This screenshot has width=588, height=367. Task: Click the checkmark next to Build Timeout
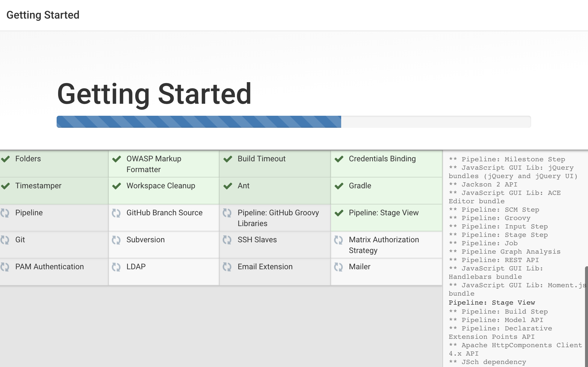(228, 159)
